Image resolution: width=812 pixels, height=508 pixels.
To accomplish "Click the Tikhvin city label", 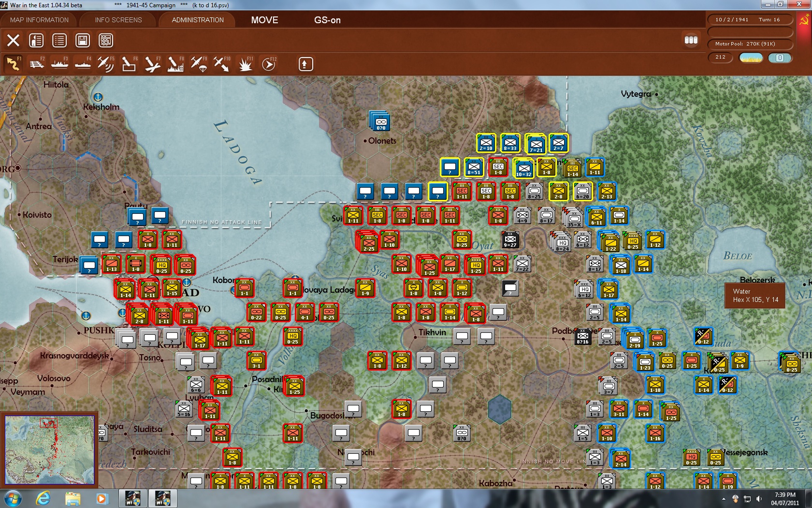I will (x=432, y=332).
